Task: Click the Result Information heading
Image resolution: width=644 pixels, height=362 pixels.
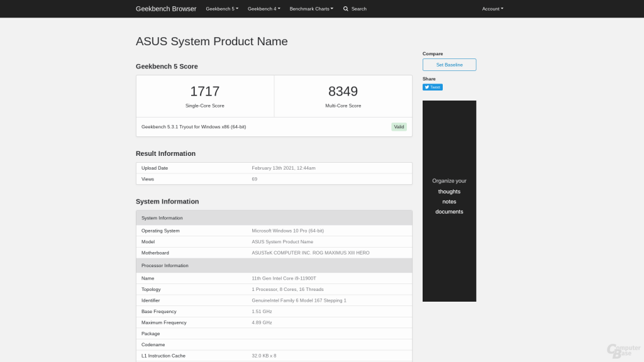Action: pyautogui.click(x=165, y=153)
